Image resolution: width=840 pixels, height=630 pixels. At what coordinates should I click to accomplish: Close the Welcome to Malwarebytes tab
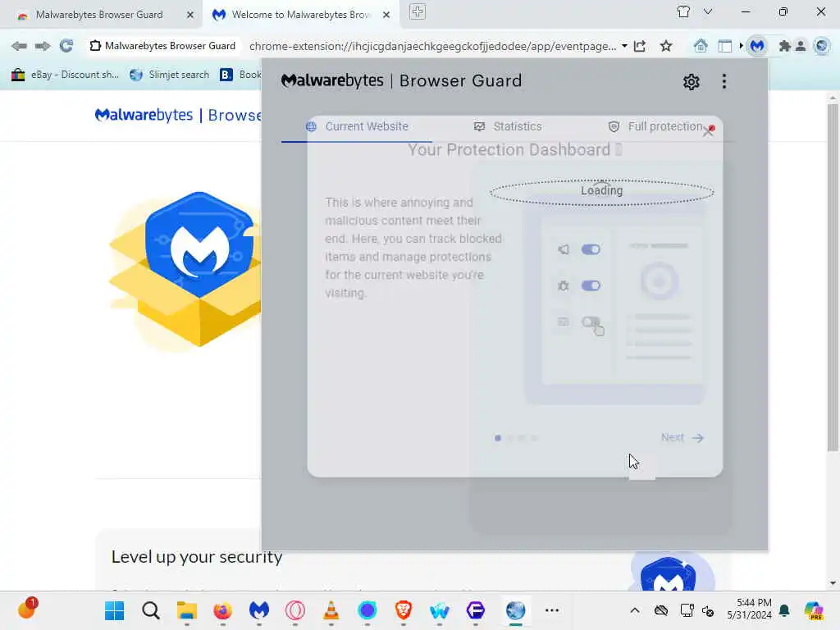pos(386,15)
